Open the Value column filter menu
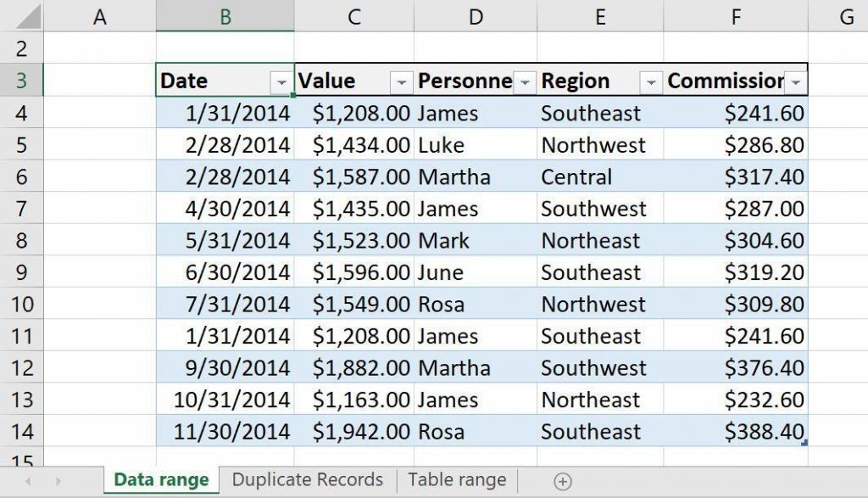This screenshot has width=868, height=498. (x=401, y=81)
